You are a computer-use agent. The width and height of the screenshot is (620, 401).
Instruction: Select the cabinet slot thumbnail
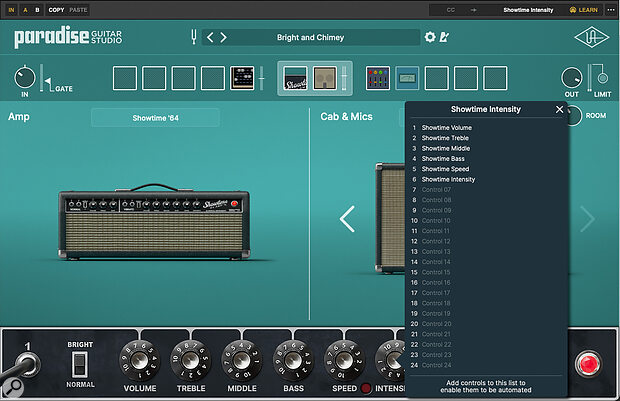tap(325, 78)
